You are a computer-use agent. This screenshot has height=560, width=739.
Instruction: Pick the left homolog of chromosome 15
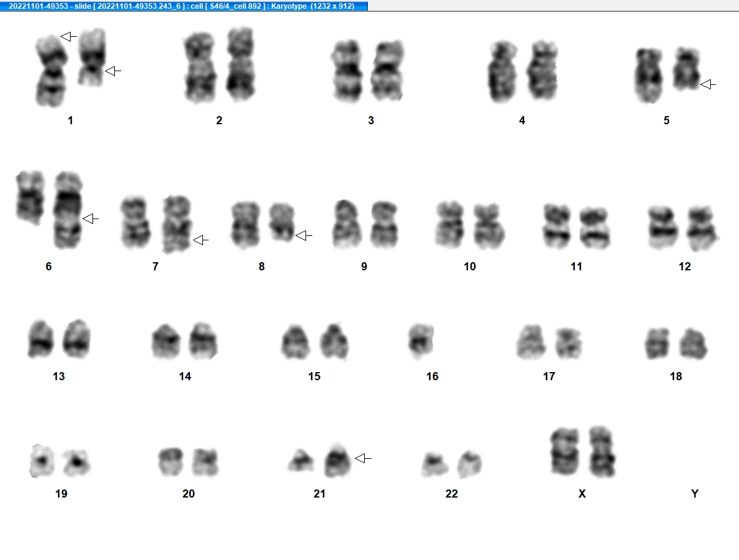(295, 342)
